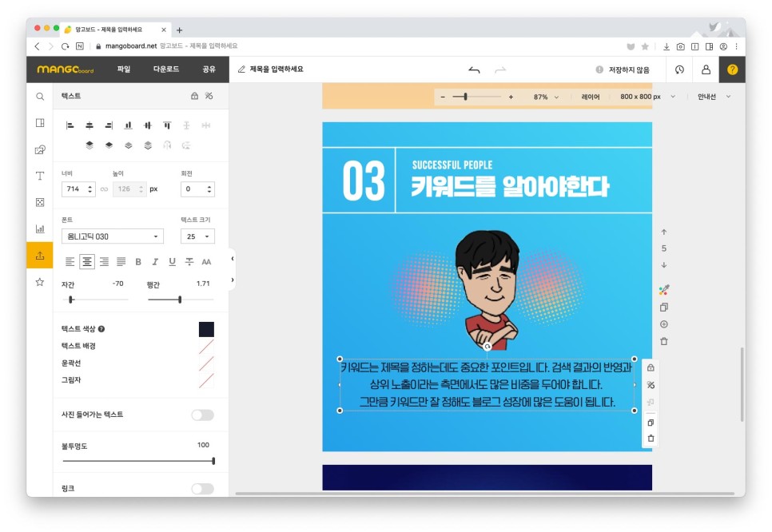This screenshot has height=532, width=772.
Task: Toggle bold formatting on the selected text
Action: [x=137, y=261]
